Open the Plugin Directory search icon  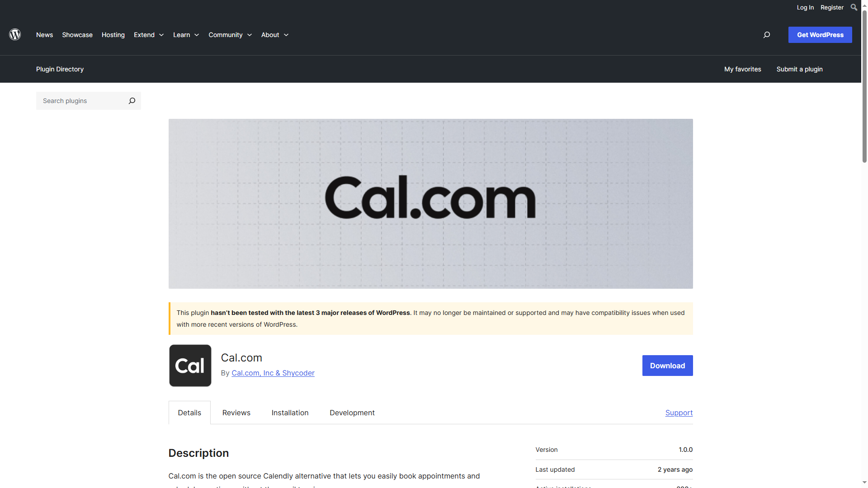[132, 101]
